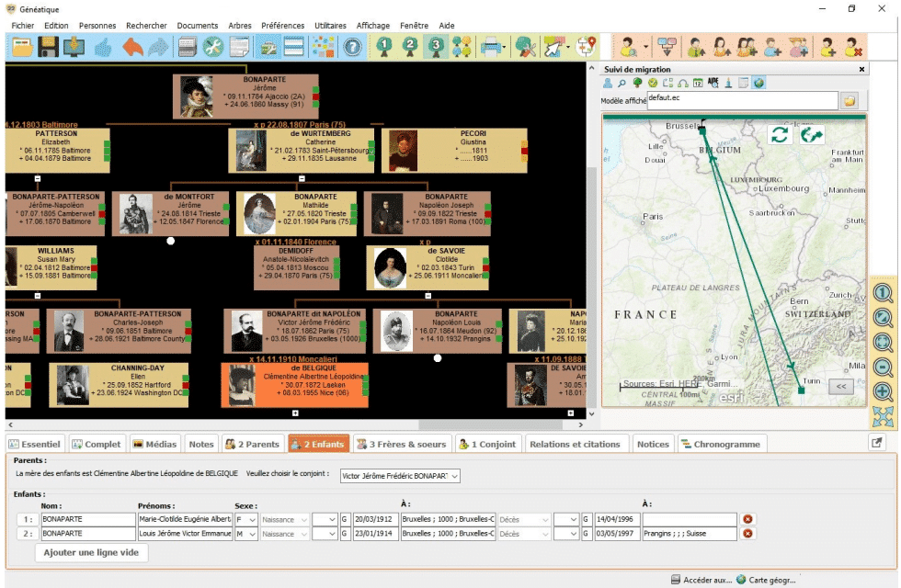This screenshot has height=588, width=901.
Task: Open the Sexe dropdown for child 1
Action: click(x=249, y=519)
